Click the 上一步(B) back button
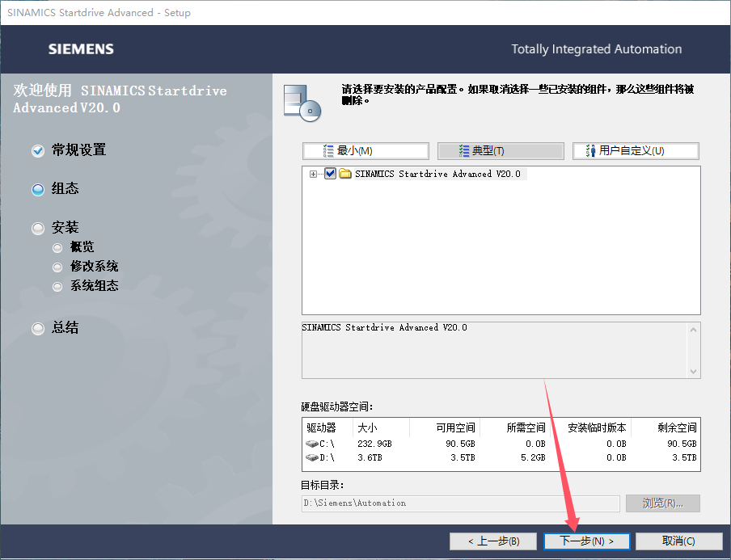Viewport: 731px width, 560px height. click(494, 541)
